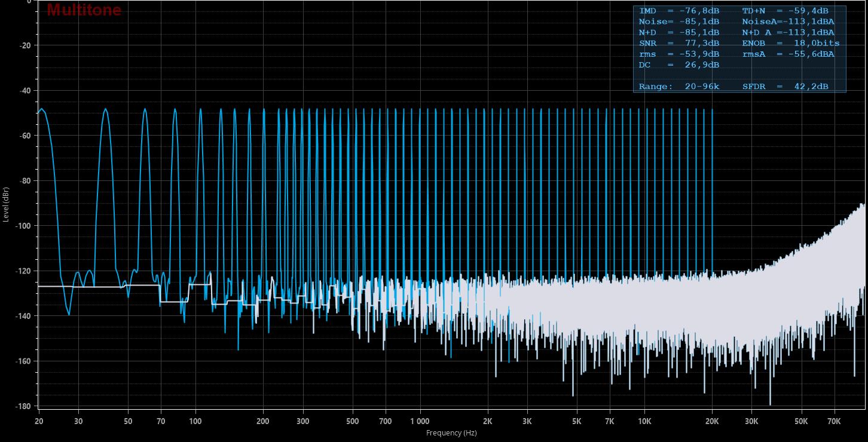Click the 5K frequency axis tick
The image size is (868, 442).
click(577, 421)
